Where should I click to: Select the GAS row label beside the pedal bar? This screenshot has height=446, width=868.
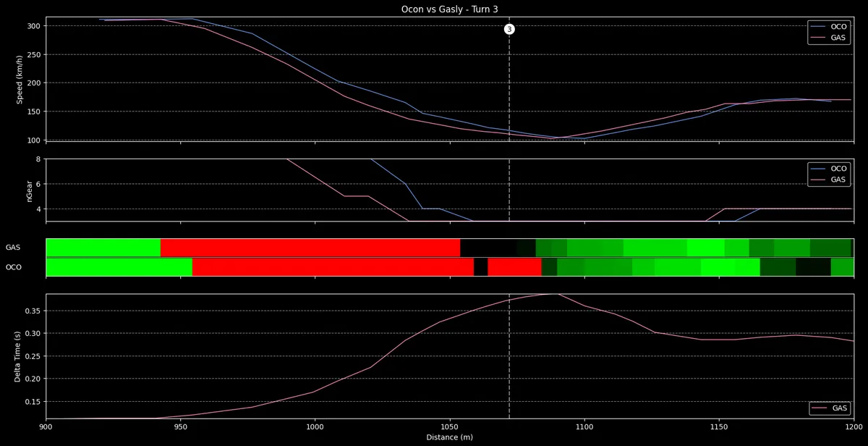(13, 248)
